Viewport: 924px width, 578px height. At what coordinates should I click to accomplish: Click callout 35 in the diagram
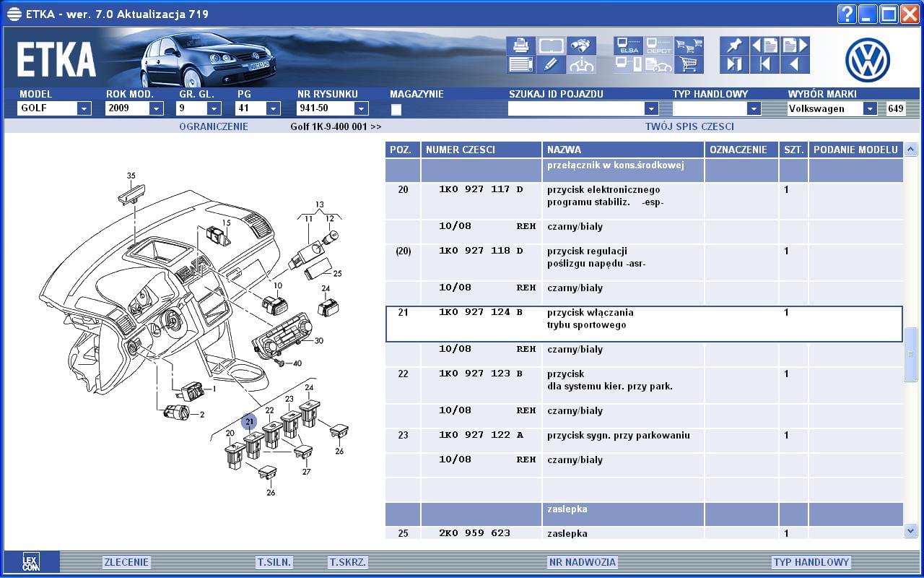tap(131, 176)
